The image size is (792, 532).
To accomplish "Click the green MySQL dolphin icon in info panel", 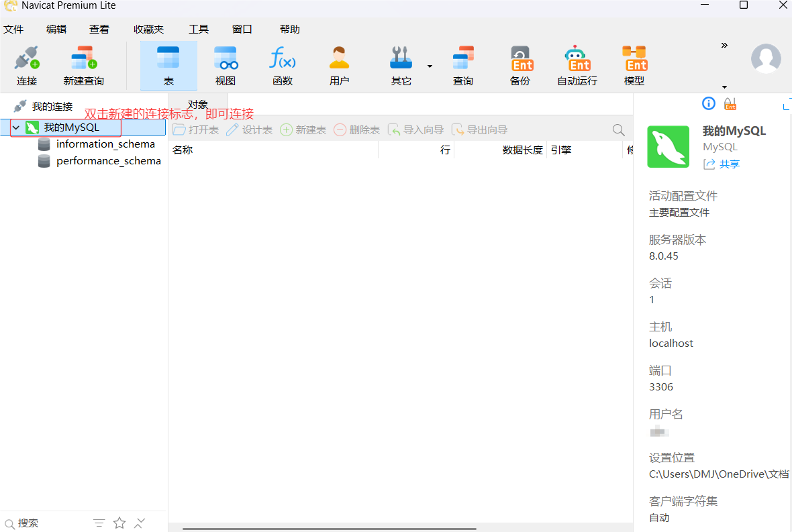I will coord(669,146).
